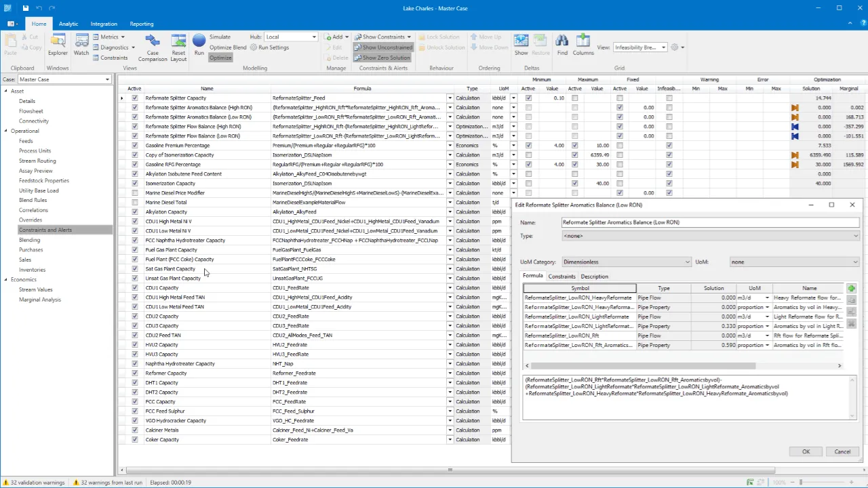Show deltas using the Show icon
Image resolution: width=868 pixels, height=488 pixels.
[521, 44]
